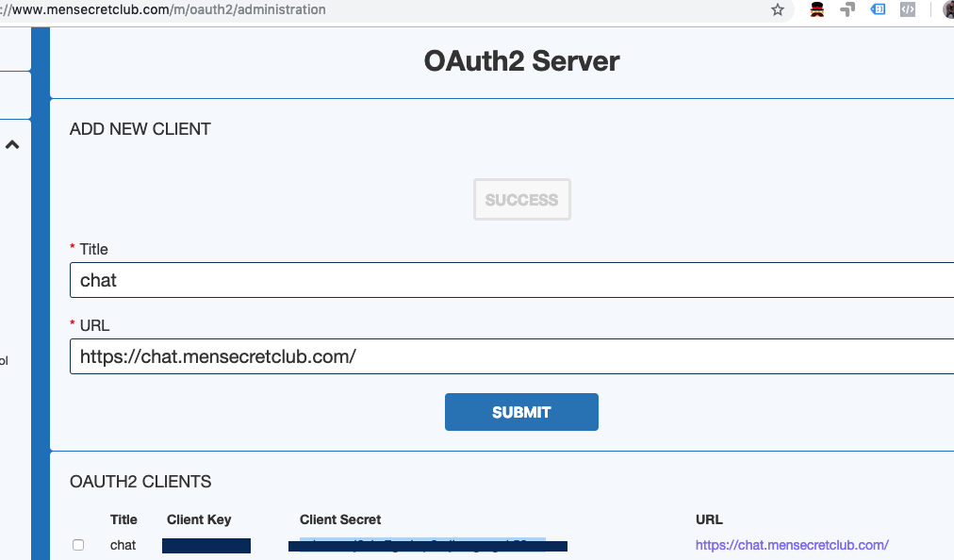
Task: Click the OAuth2 Server page heading
Action: pos(521,61)
